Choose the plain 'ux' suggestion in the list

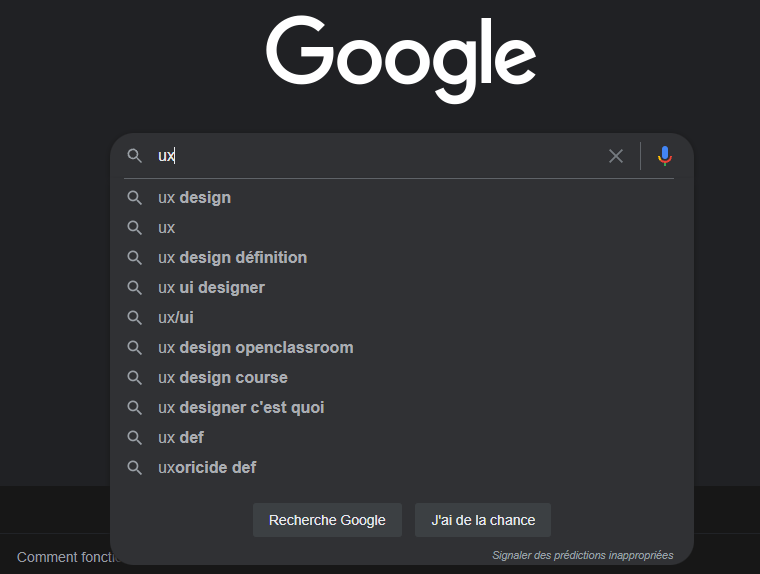click(x=401, y=228)
